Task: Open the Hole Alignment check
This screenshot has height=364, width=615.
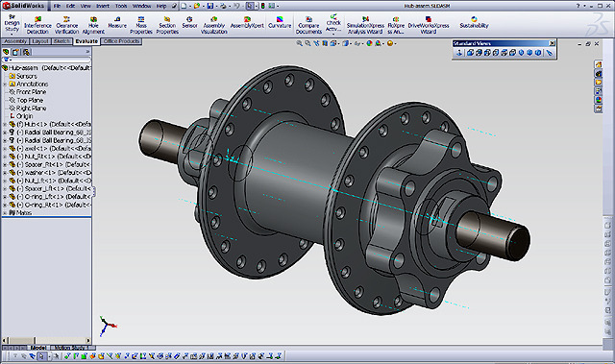Action: point(93,25)
